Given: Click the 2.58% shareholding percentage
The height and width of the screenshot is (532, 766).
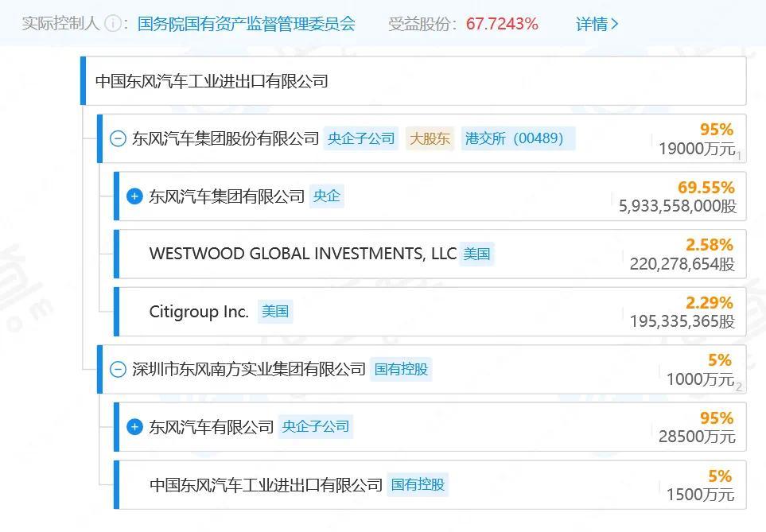Looking at the screenshot, I should (x=710, y=245).
